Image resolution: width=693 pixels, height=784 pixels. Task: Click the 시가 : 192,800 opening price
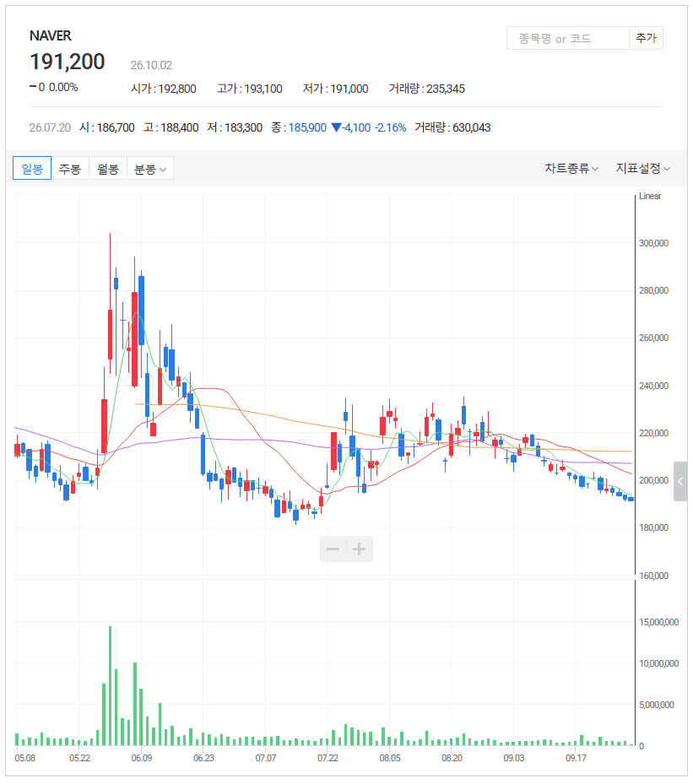tap(164, 89)
